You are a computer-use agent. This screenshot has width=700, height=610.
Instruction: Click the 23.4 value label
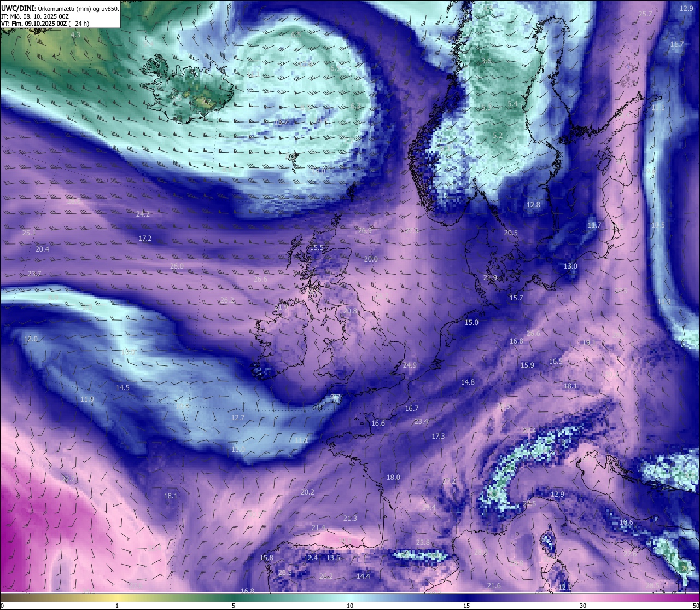(x=421, y=421)
